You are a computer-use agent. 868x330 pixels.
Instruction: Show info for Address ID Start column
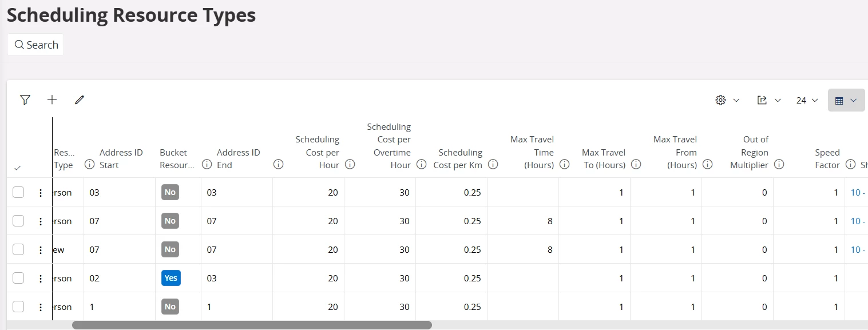point(89,165)
